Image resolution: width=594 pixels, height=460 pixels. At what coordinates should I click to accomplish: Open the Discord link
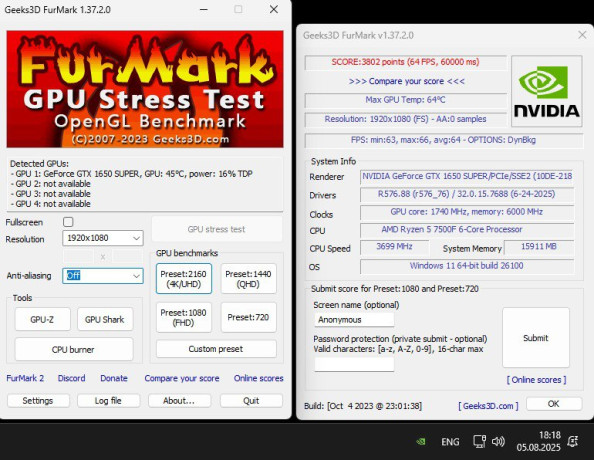pos(71,378)
